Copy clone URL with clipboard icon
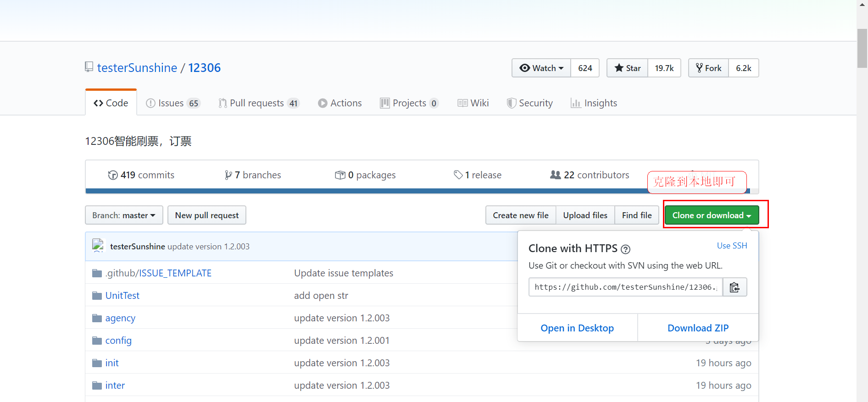The image size is (868, 402). coord(734,287)
